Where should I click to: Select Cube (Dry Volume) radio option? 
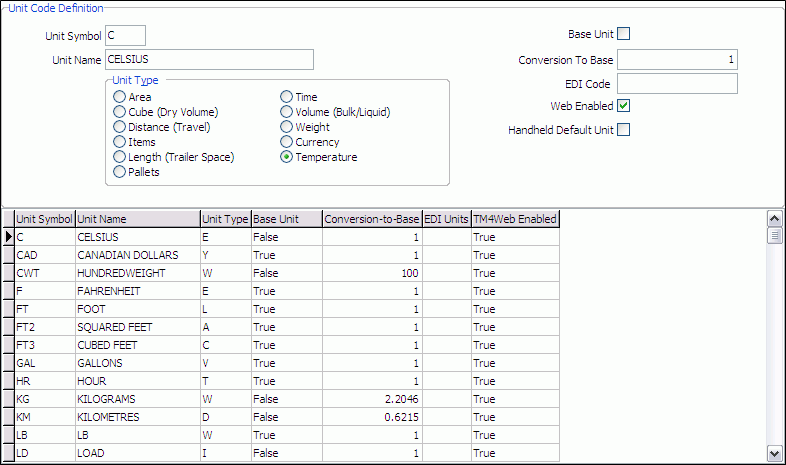[x=120, y=112]
